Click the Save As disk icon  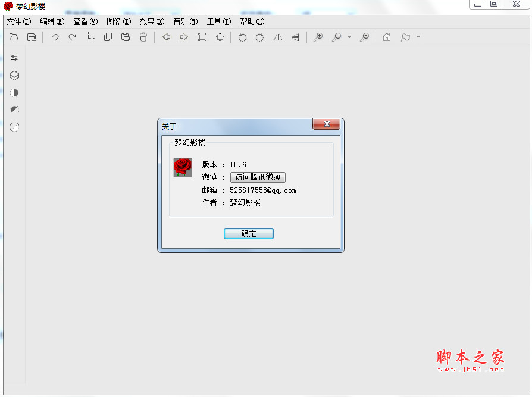coord(32,37)
